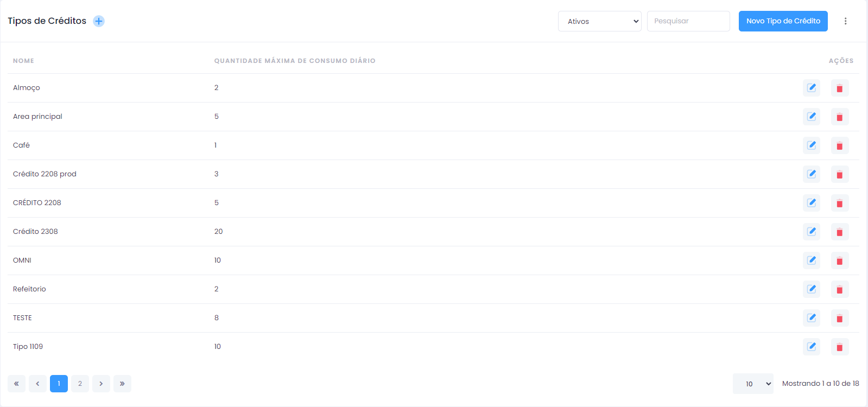
Task: Click the blue plus icon beside Tipos de Créditos
Action: tap(99, 21)
